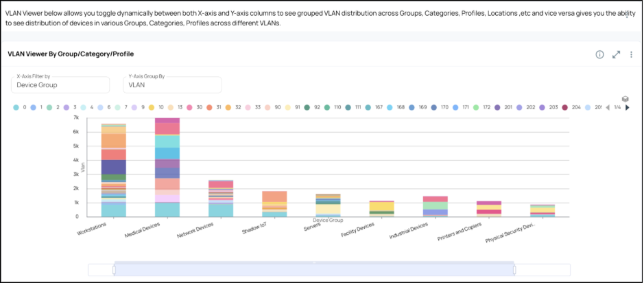Click the cube icon above legend pager
644x283 pixels.
[x=625, y=99]
